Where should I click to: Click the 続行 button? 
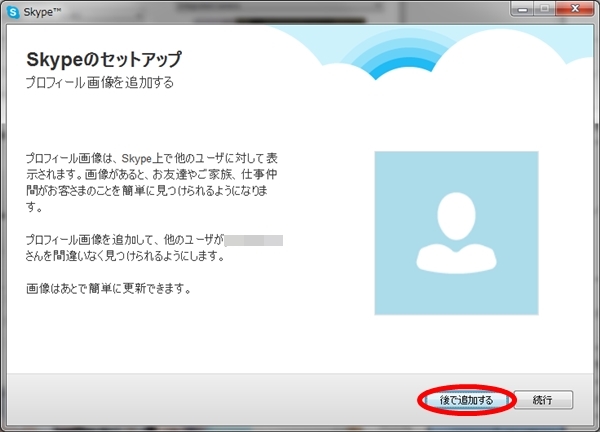pos(543,400)
